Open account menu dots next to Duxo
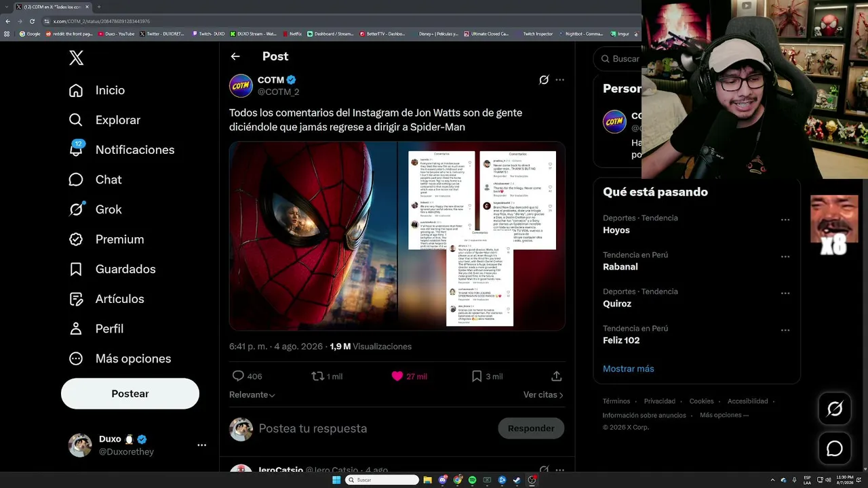 click(201, 445)
